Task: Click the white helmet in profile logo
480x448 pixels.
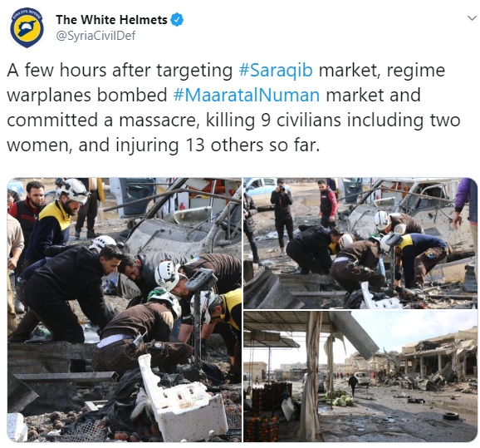Action: (27, 28)
